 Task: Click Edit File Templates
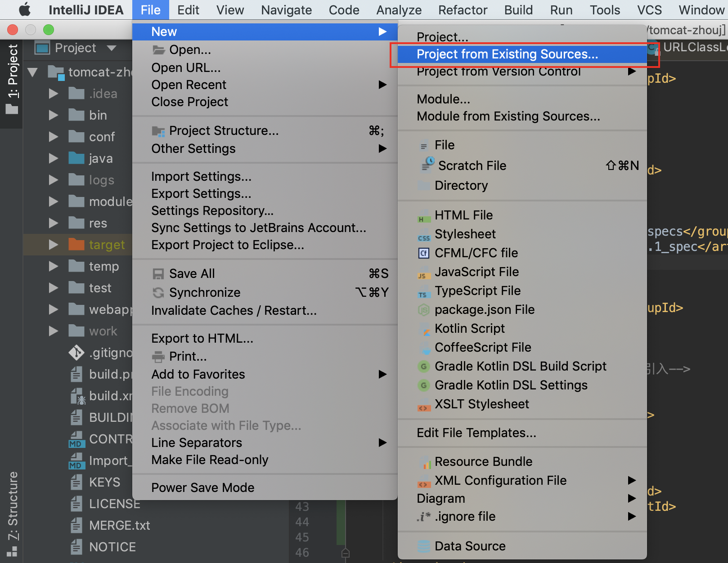(x=522, y=433)
